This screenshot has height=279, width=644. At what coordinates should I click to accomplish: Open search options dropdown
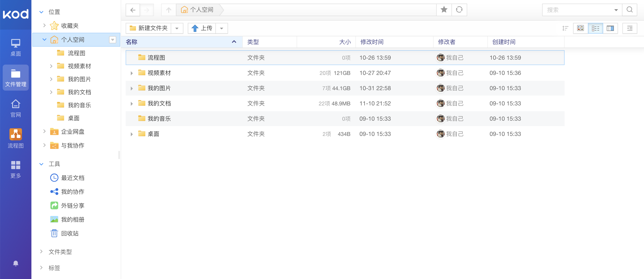[x=616, y=10]
